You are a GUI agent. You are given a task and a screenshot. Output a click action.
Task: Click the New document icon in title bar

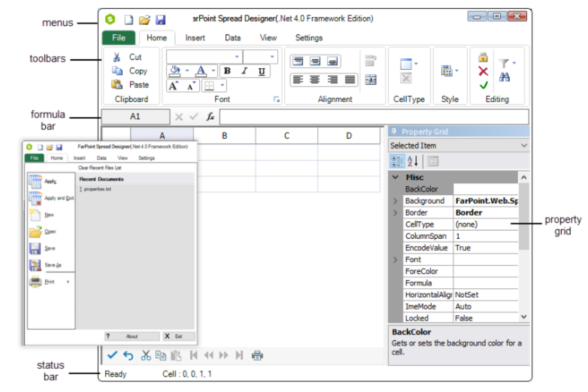[129, 19]
